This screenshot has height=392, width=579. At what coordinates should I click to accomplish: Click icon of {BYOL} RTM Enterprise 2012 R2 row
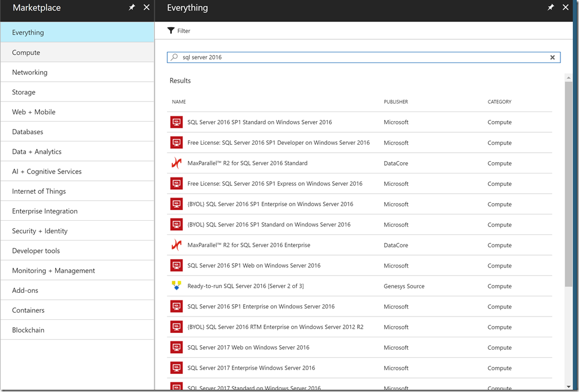176,327
